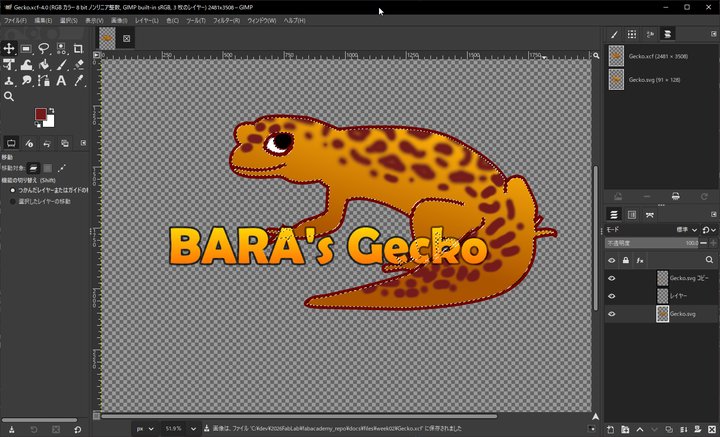Image resolution: width=720 pixels, height=437 pixels.
Task: Open the background white color swatch
Action: [x=50, y=122]
